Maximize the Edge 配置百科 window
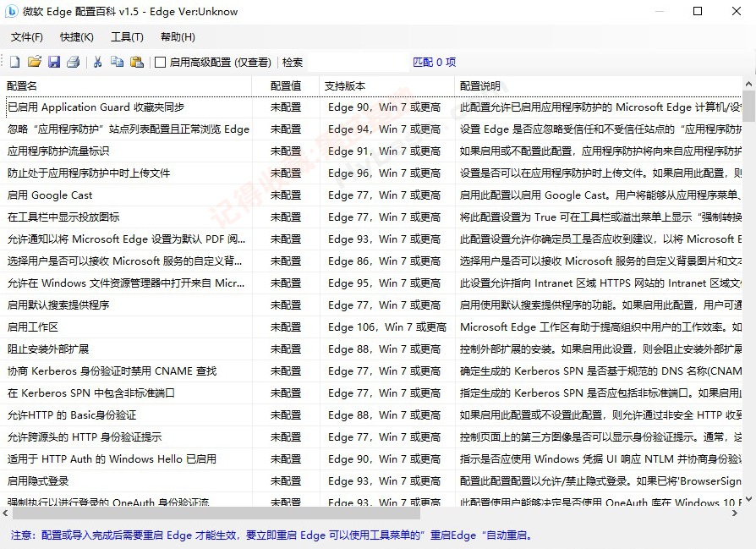756x549 pixels. pyautogui.click(x=697, y=11)
